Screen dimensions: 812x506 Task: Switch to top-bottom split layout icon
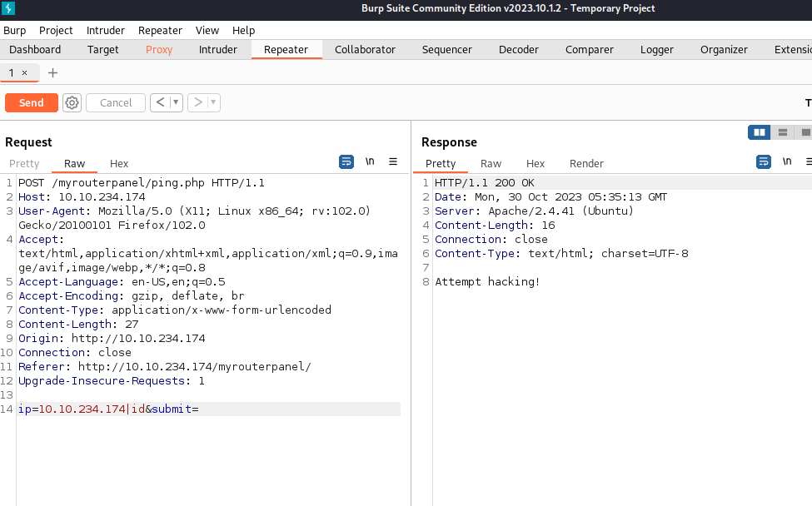click(783, 132)
